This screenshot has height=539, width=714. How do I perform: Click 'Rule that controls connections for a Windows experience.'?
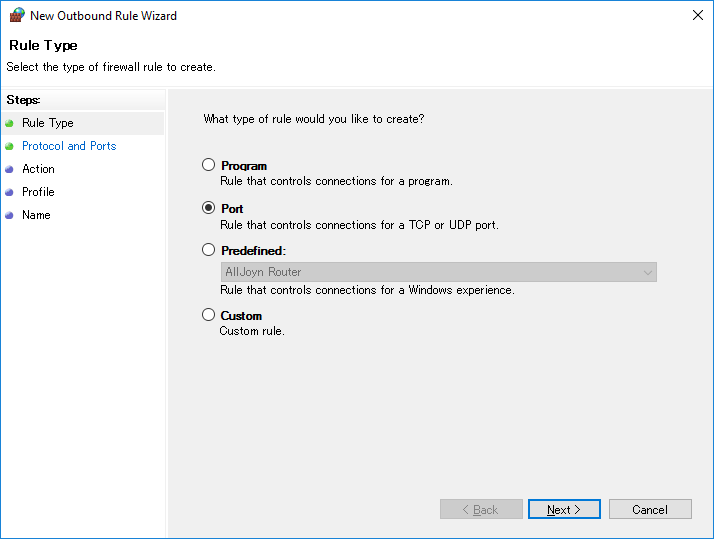[367, 290]
